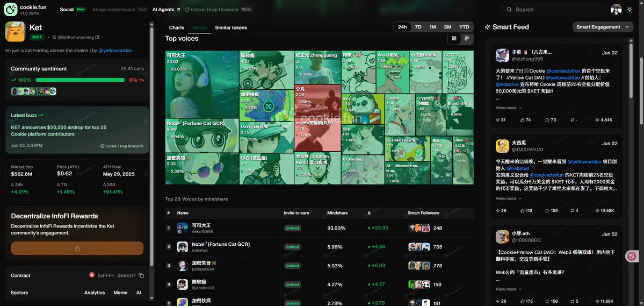The image size is (644, 306).
Task: Open AI Agents external link
Action: tap(166, 10)
